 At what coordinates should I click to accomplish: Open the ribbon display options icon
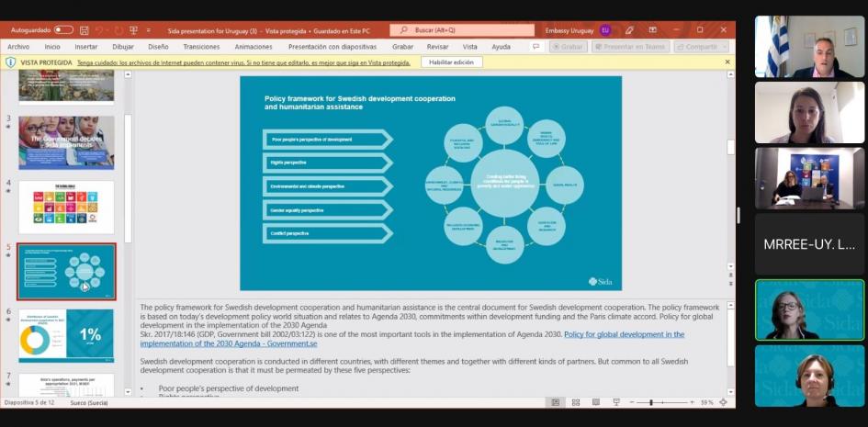(653, 30)
